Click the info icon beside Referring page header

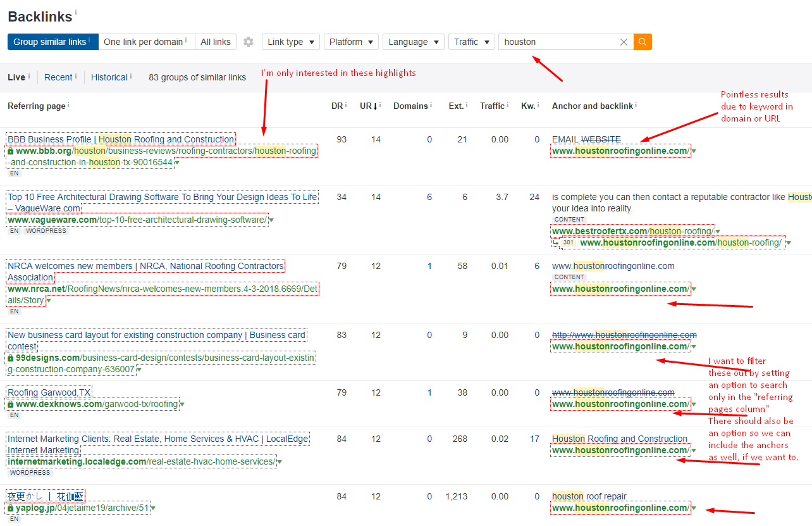click(x=68, y=105)
